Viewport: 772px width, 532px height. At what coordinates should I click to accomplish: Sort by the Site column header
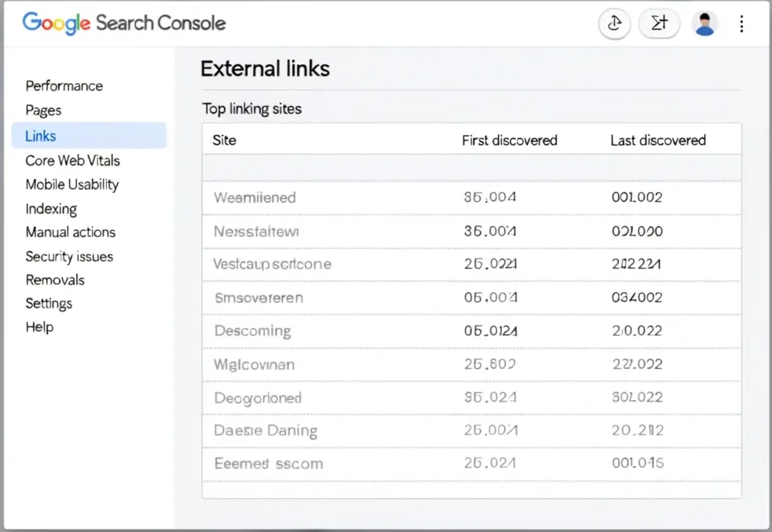click(225, 140)
